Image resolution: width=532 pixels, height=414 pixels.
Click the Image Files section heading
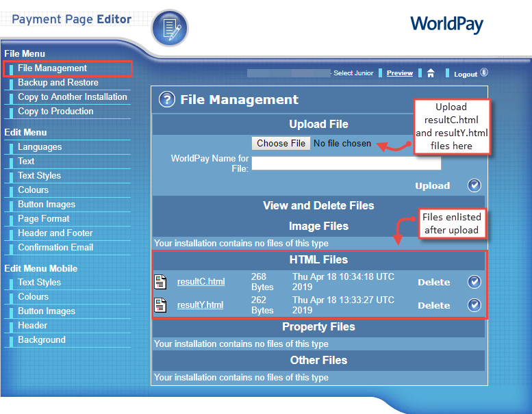tap(318, 226)
